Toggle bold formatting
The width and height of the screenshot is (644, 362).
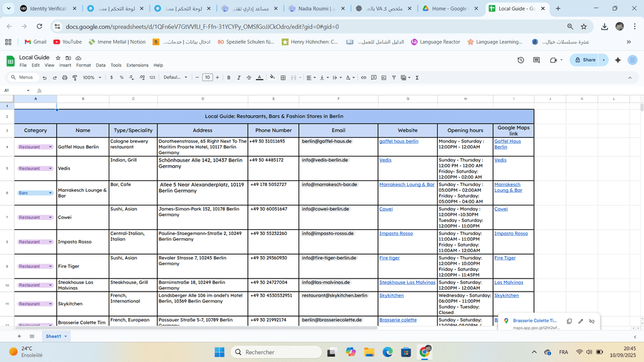(229, 77)
